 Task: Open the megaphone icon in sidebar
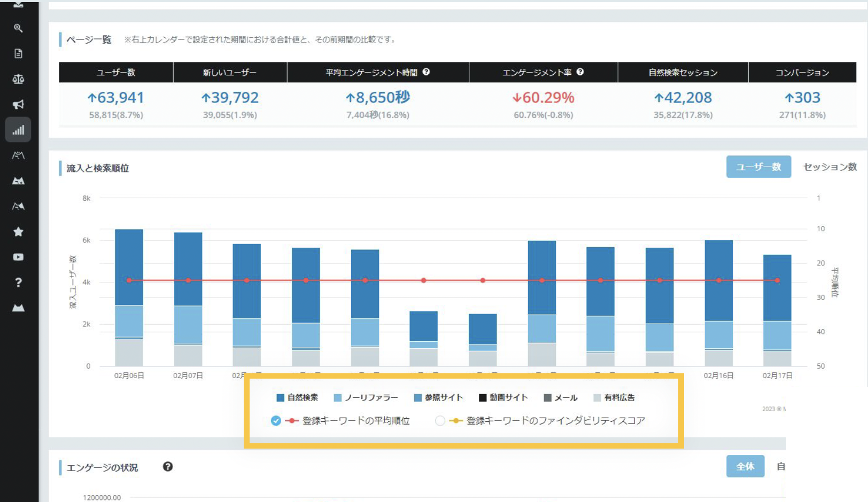click(x=18, y=105)
